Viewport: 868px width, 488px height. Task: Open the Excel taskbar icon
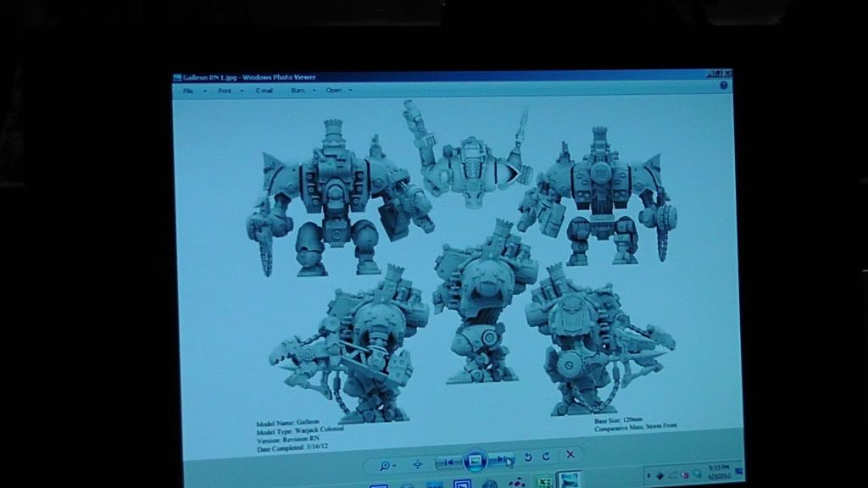click(544, 482)
